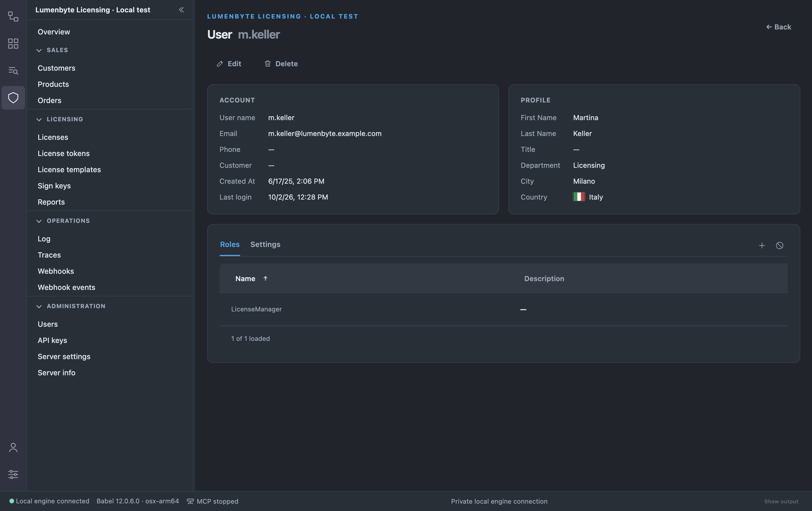Open Users in the sidebar

(x=48, y=324)
